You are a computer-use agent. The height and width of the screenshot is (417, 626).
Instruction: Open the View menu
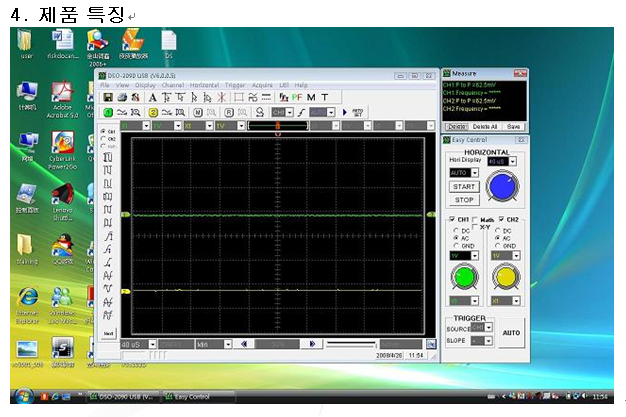pyautogui.click(x=122, y=85)
